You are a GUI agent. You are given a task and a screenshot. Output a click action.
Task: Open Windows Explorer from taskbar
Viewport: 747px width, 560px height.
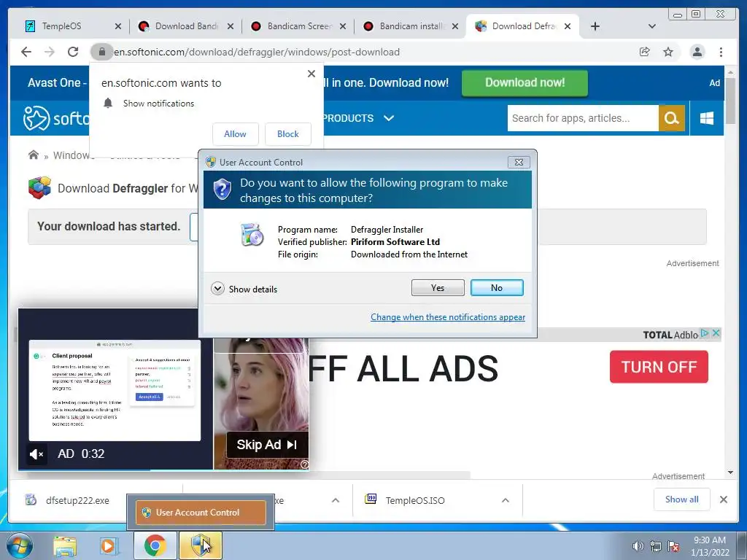(65, 546)
